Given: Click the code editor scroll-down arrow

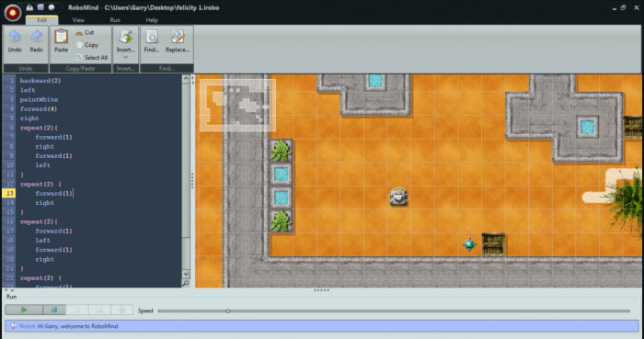Looking at the screenshot, I should click(x=186, y=274).
